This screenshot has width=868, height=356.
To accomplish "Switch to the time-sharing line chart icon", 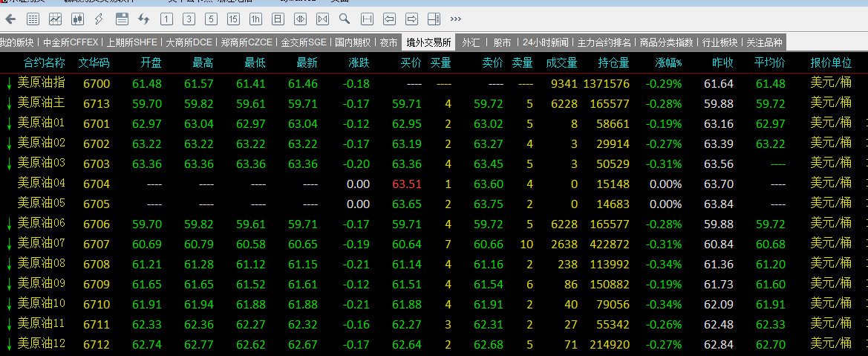I will (x=56, y=19).
